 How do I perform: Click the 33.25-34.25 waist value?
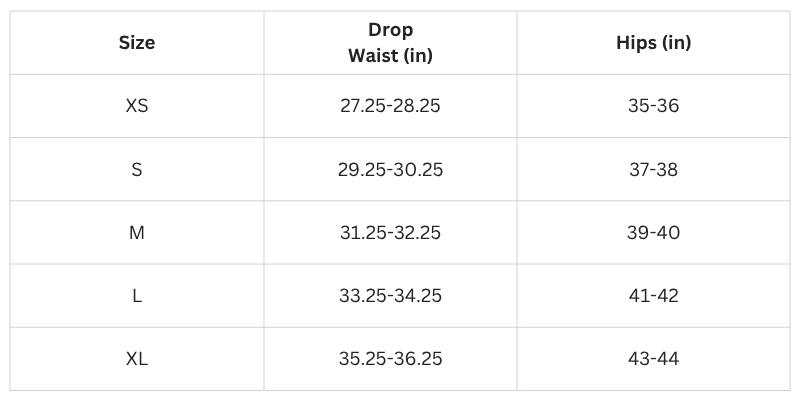[390, 296]
